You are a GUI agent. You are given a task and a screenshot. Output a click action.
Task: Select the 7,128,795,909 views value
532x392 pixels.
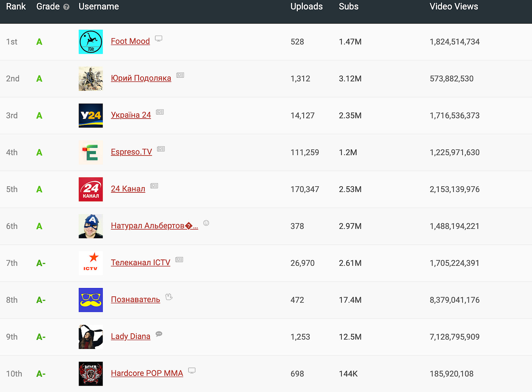(455, 337)
